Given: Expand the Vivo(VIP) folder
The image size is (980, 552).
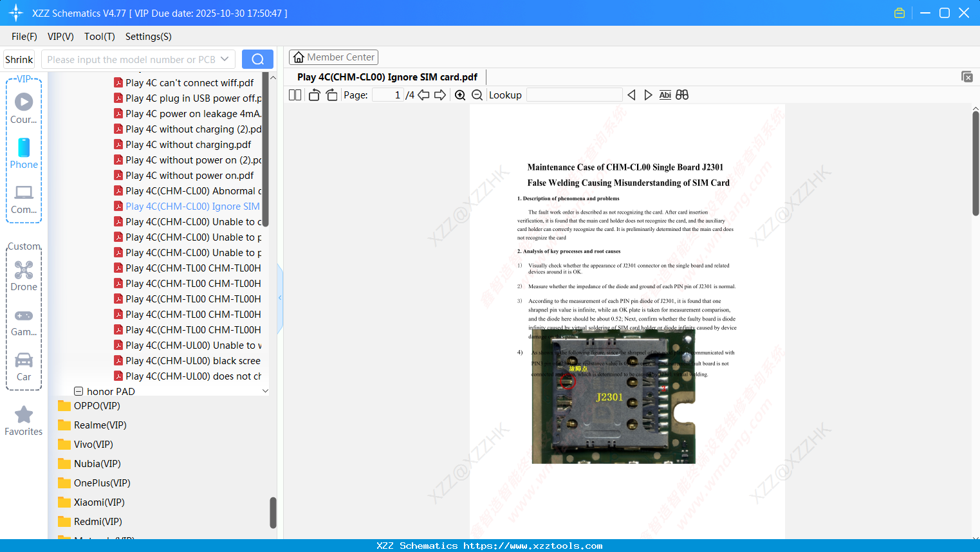Looking at the screenshot, I should (85, 445).
